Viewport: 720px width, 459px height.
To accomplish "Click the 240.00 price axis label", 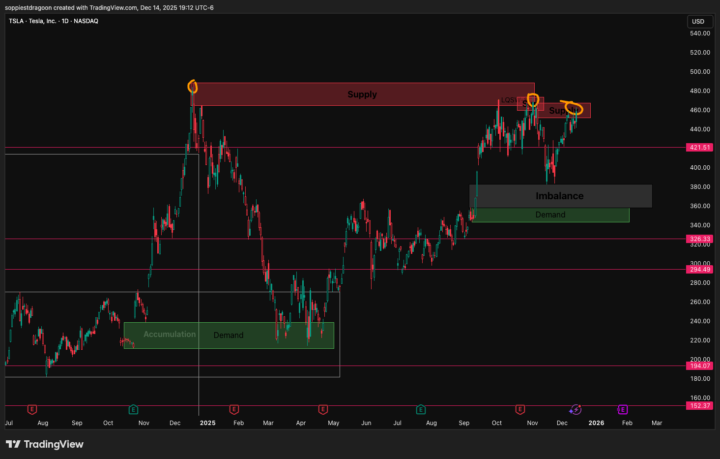I will [x=700, y=321].
